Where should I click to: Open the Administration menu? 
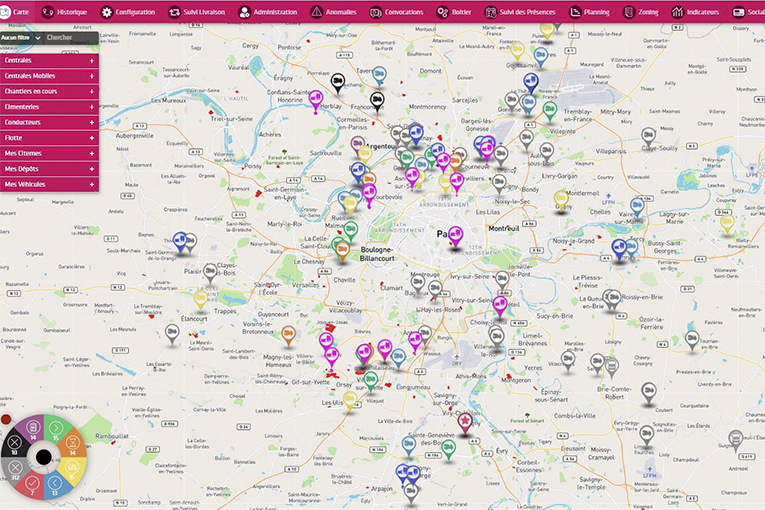(268, 12)
